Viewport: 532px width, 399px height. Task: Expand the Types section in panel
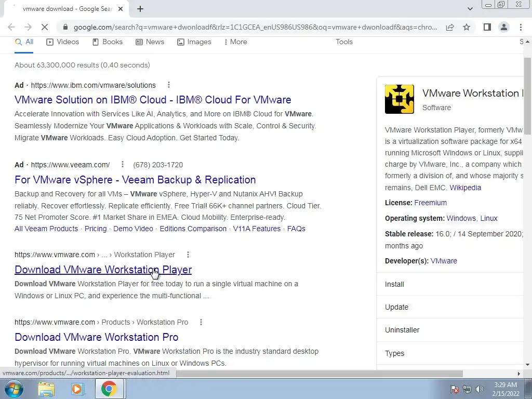pos(450,353)
